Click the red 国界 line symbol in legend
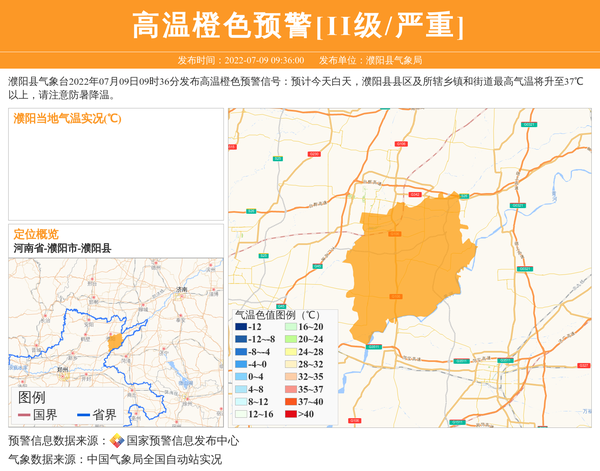This screenshot has width=600, height=471. click(x=24, y=415)
